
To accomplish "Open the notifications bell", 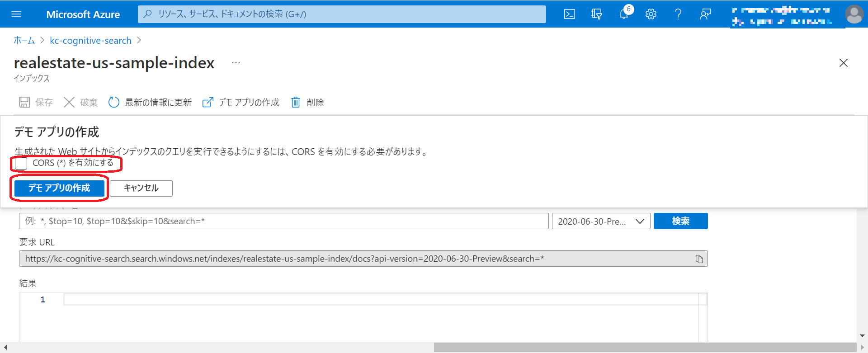I will pos(624,14).
